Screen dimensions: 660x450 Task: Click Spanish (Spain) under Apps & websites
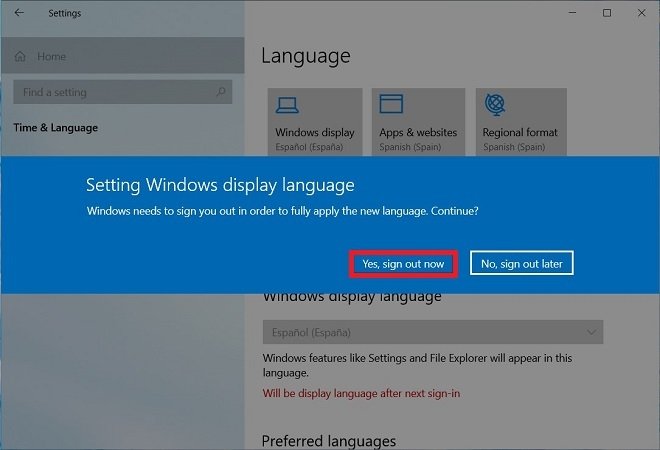[410, 147]
